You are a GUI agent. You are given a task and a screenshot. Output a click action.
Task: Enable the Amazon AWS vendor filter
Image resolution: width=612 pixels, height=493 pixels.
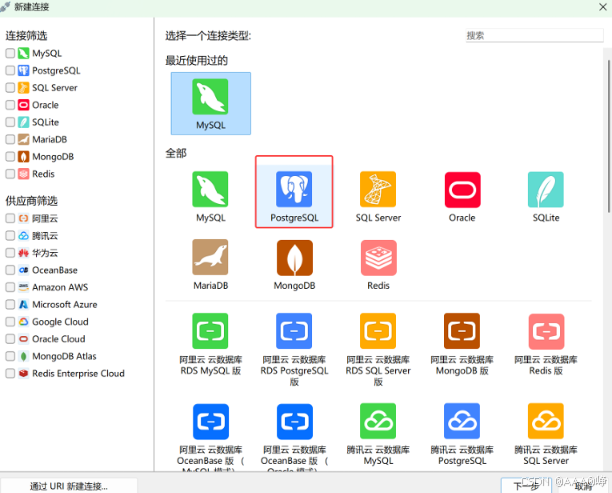(x=10, y=287)
